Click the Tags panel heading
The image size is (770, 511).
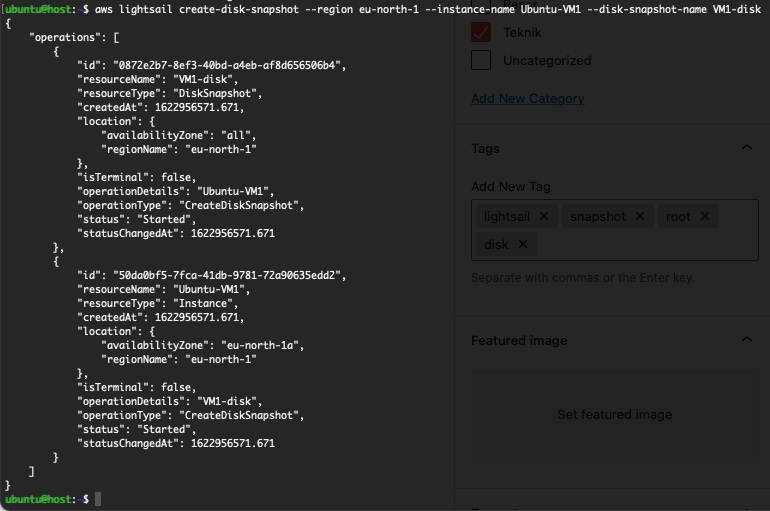point(486,148)
